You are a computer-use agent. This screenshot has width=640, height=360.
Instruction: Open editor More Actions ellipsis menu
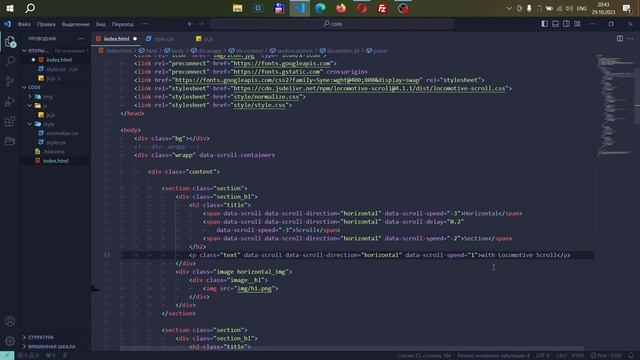631,38
